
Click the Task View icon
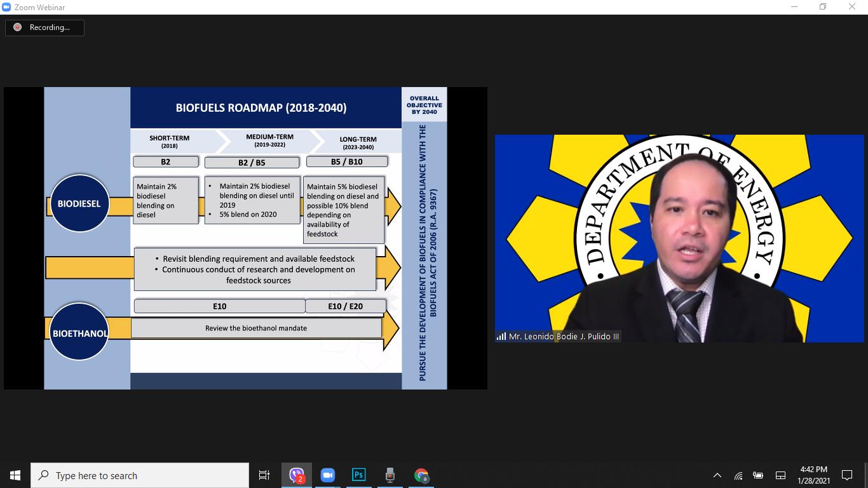tap(264, 475)
